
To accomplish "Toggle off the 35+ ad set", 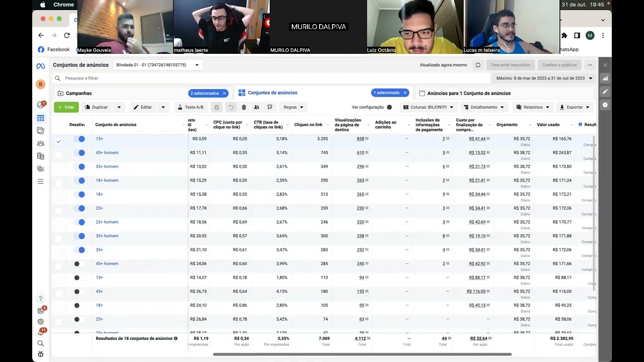I will 79,250.
